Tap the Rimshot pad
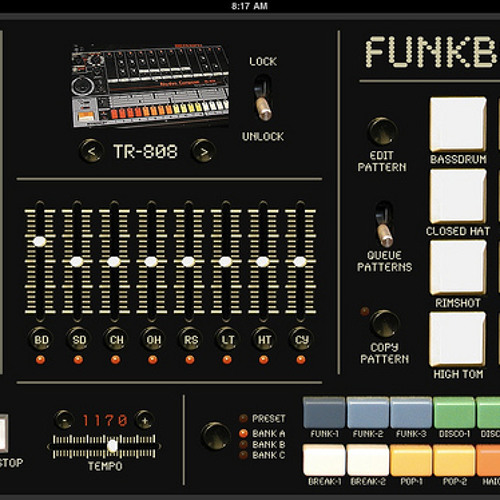500x500 pixels. tap(458, 268)
